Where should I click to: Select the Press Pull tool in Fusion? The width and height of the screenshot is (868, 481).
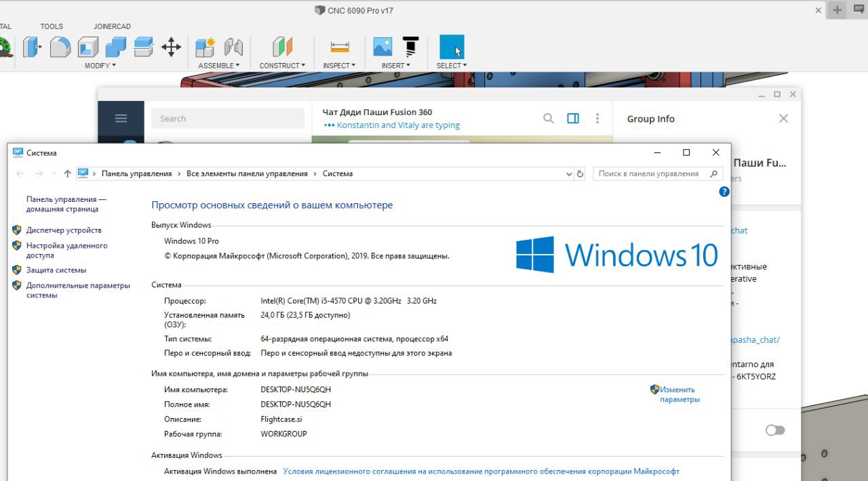click(x=32, y=47)
